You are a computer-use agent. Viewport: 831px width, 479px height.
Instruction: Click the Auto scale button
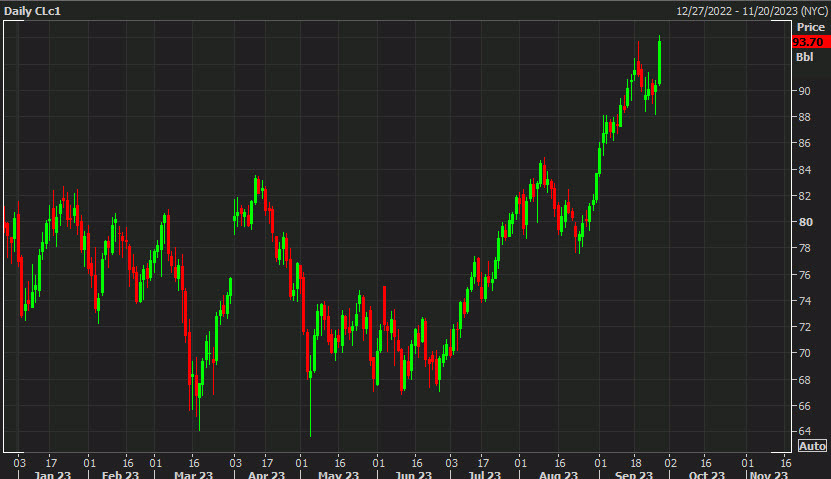pyautogui.click(x=812, y=446)
